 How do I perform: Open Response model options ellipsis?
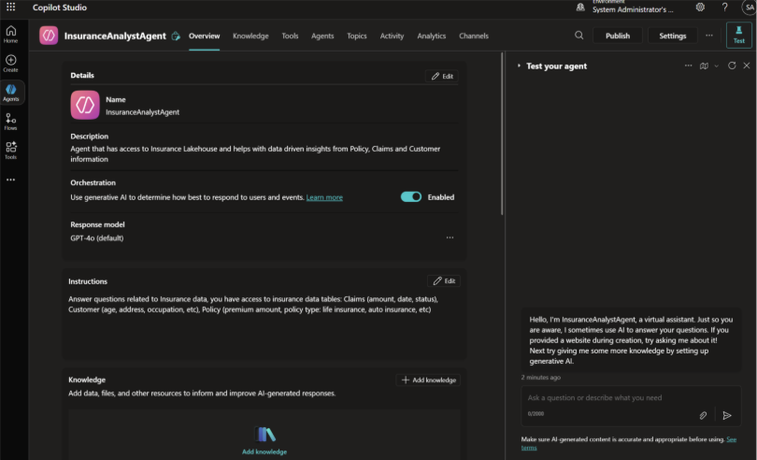click(x=449, y=237)
